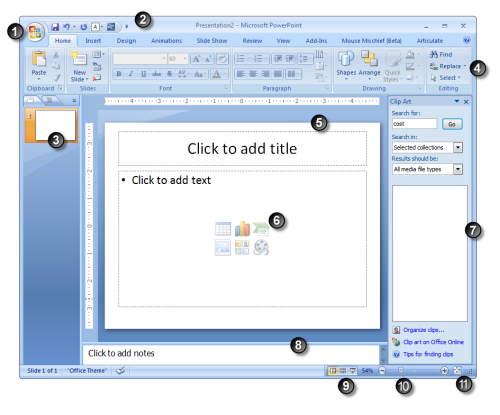Undo the last action
500x415 pixels.
click(x=67, y=27)
